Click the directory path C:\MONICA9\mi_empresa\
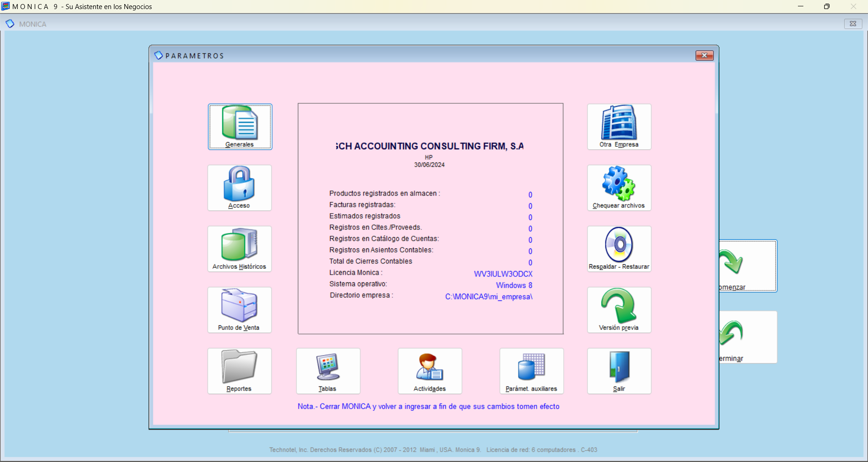This screenshot has width=868, height=462. pyautogui.click(x=489, y=297)
